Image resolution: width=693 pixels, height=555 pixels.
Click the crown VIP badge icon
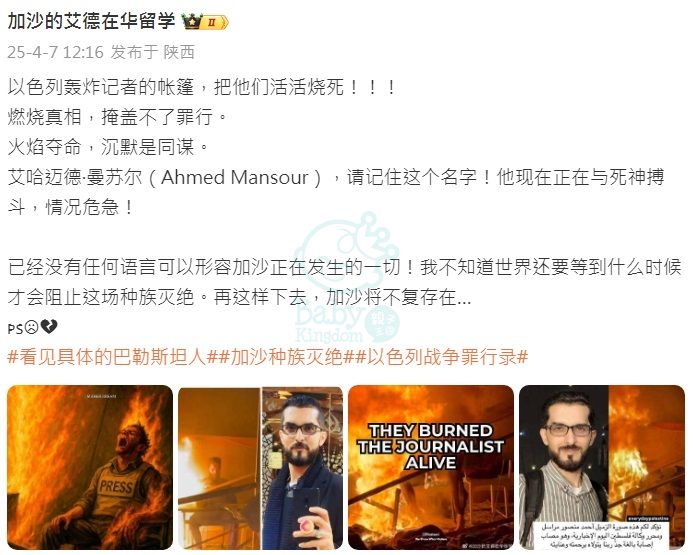[192, 21]
